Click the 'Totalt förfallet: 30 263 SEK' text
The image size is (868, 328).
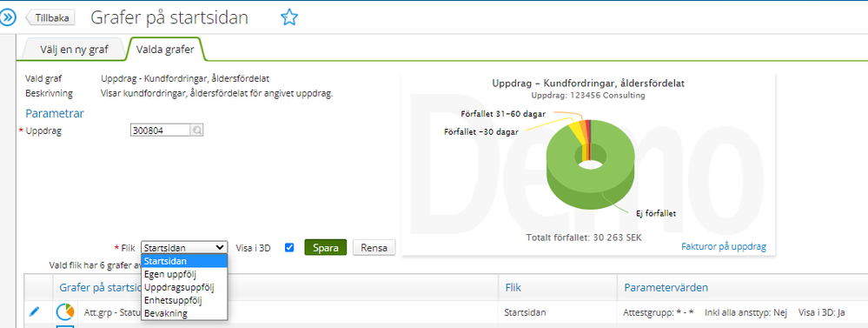pos(584,238)
